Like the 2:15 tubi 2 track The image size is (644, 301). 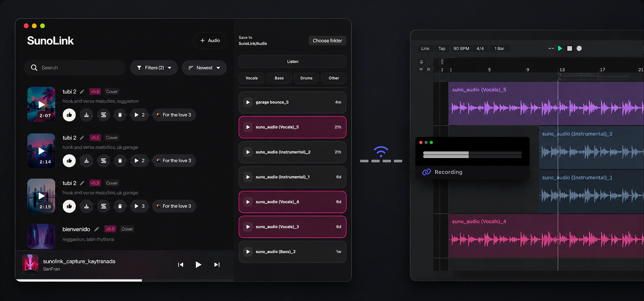click(69, 206)
